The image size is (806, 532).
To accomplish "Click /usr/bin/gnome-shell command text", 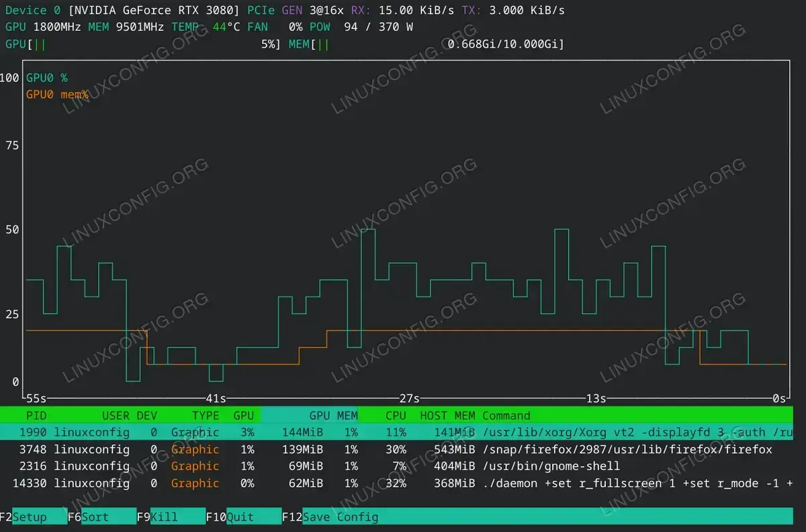I will click(551, 465).
